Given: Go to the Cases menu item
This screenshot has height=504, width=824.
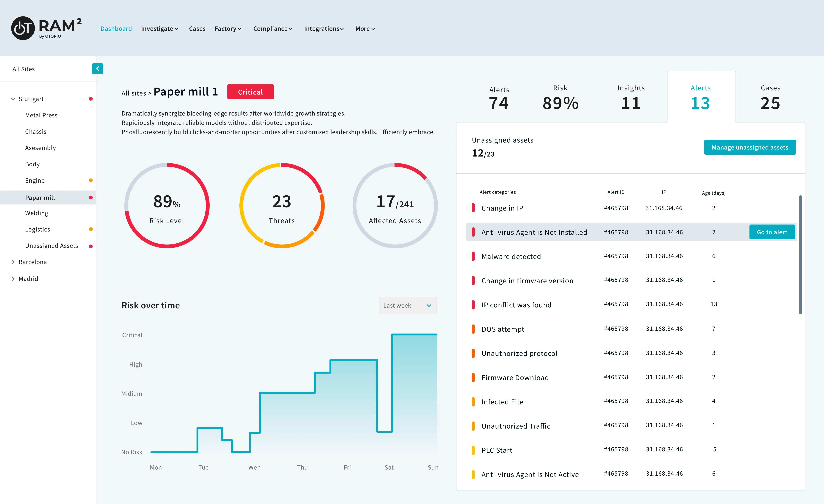Looking at the screenshot, I should 197,29.
